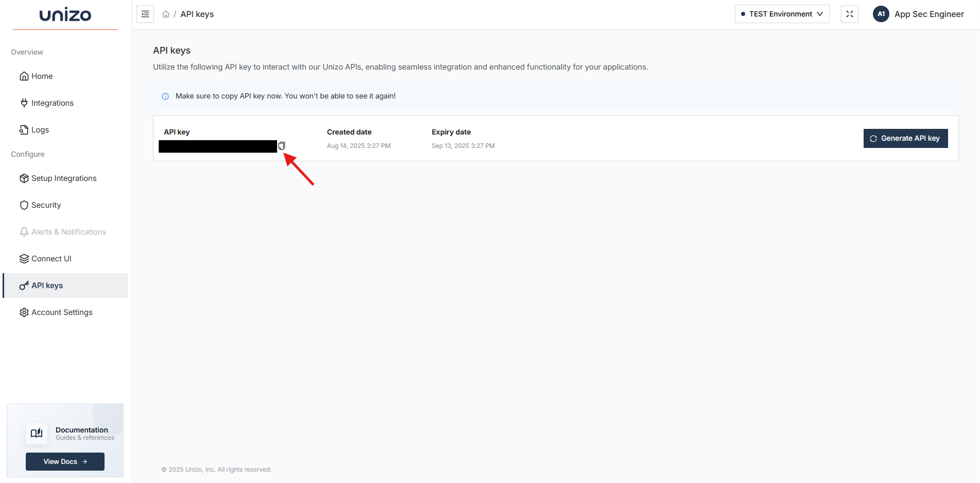The image size is (980, 483).
Task: Click the API keys breadcrumb label
Action: 197,14
